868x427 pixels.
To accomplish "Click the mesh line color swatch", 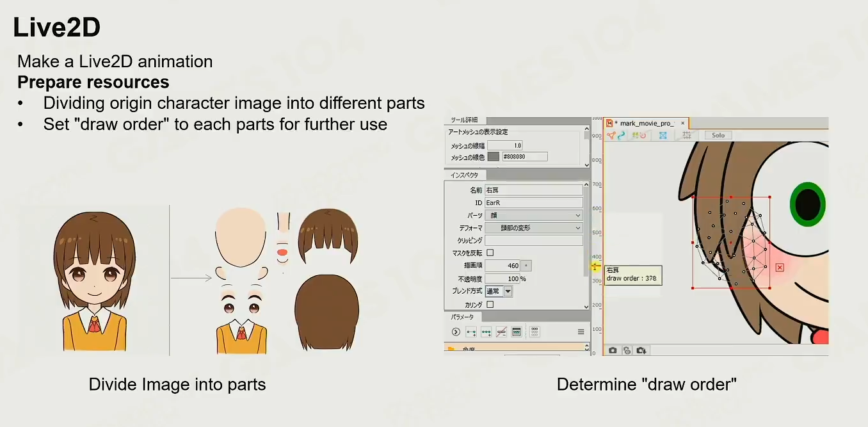I will tap(494, 157).
